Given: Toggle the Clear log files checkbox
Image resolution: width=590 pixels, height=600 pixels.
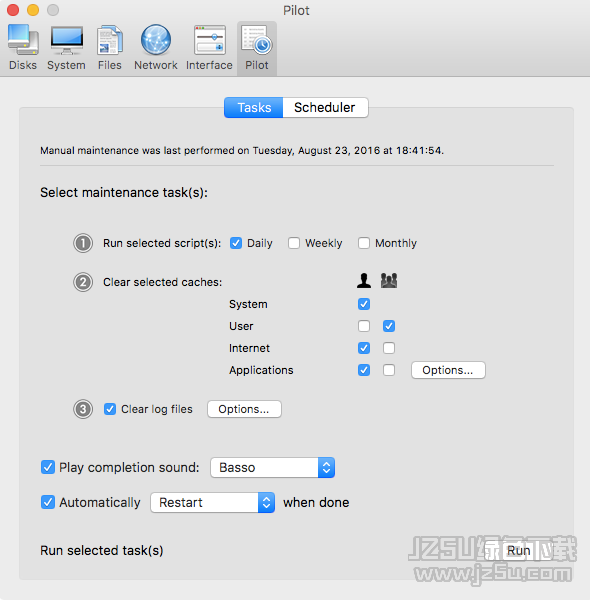Looking at the screenshot, I should [110, 409].
